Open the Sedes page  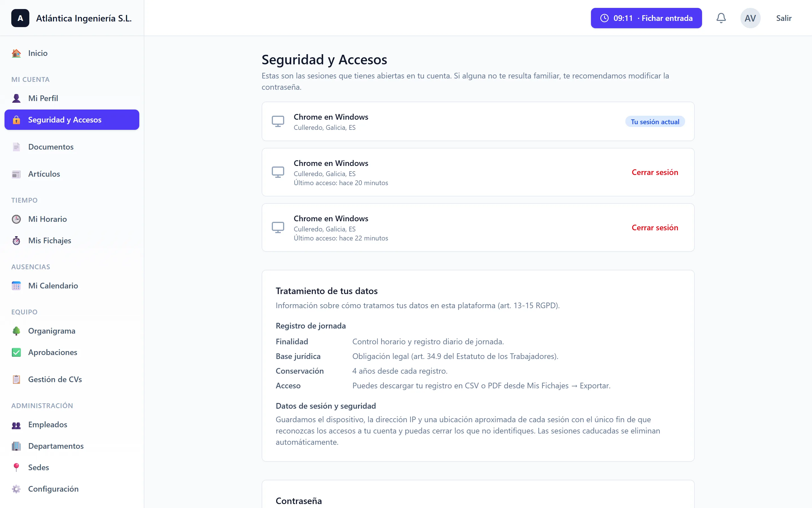coord(72,467)
